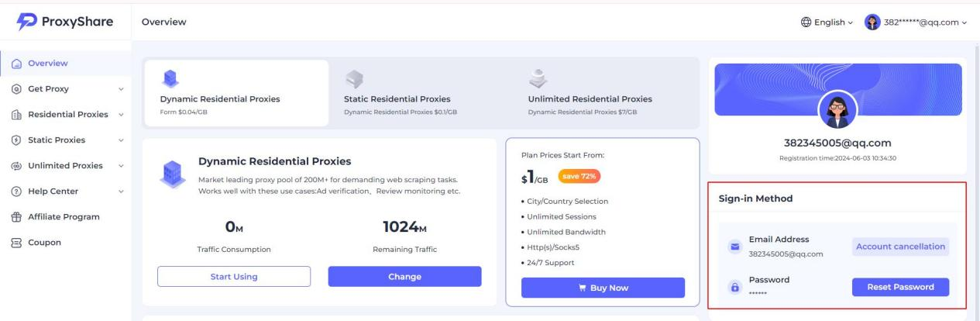Click the password lock icon
This screenshot has height=321, width=980.
click(735, 287)
